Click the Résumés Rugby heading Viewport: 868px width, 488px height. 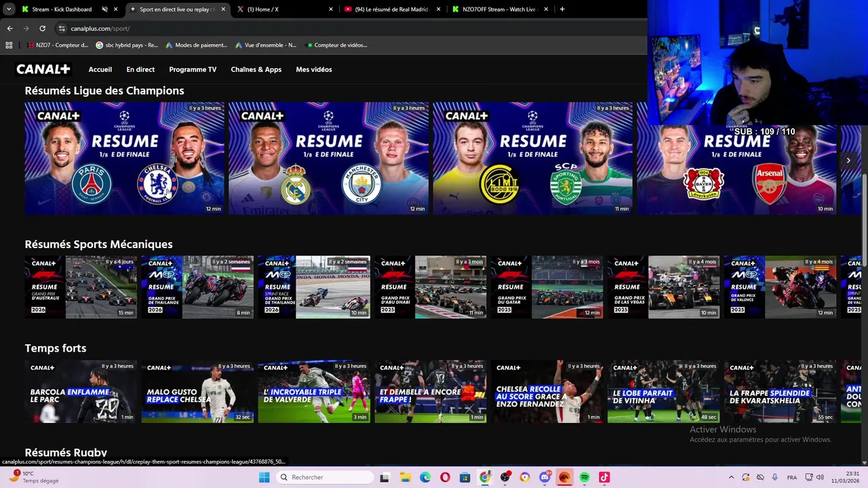(x=66, y=453)
